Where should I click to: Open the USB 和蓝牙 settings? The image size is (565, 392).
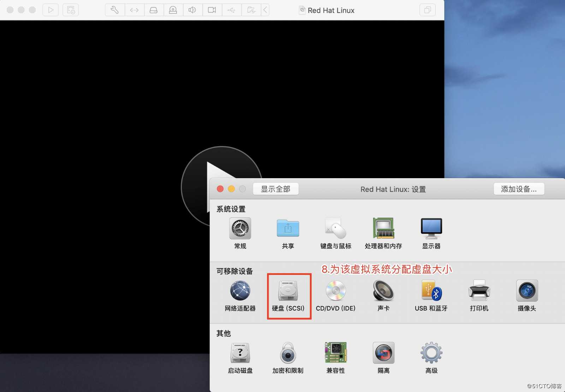[431, 296]
